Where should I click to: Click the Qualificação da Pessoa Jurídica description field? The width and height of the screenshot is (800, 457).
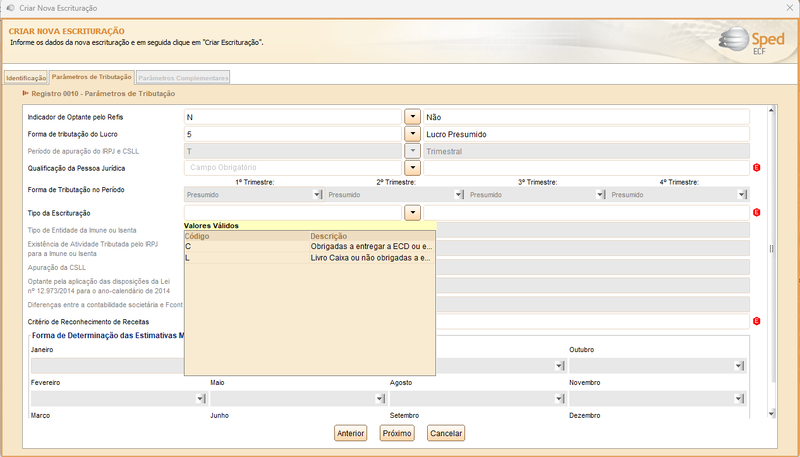point(586,167)
